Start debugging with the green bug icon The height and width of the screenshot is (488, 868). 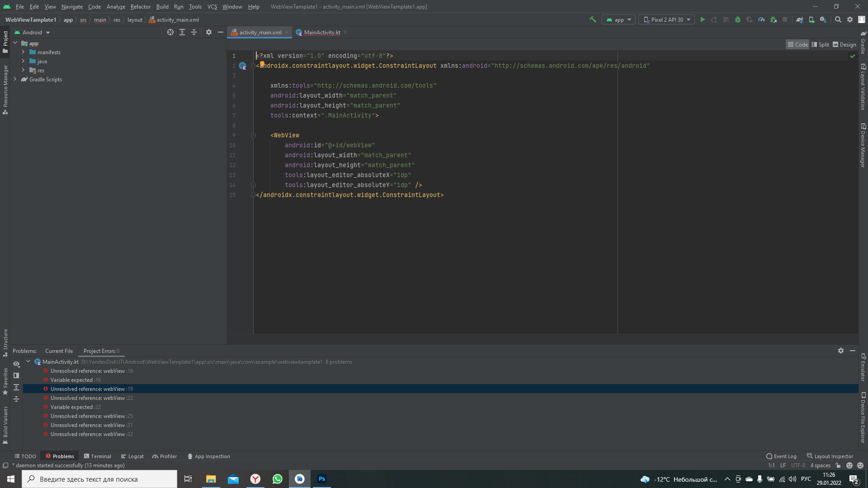(738, 19)
